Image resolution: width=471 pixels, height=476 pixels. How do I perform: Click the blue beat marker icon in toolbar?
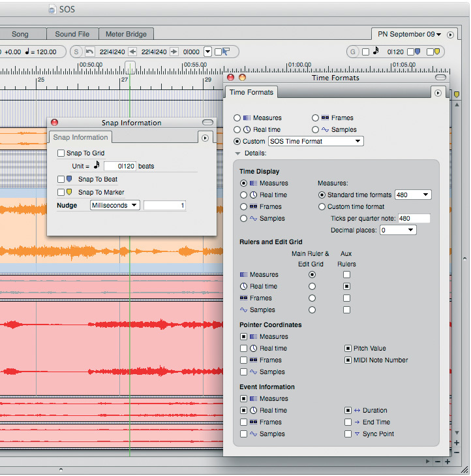[x=418, y=52]
